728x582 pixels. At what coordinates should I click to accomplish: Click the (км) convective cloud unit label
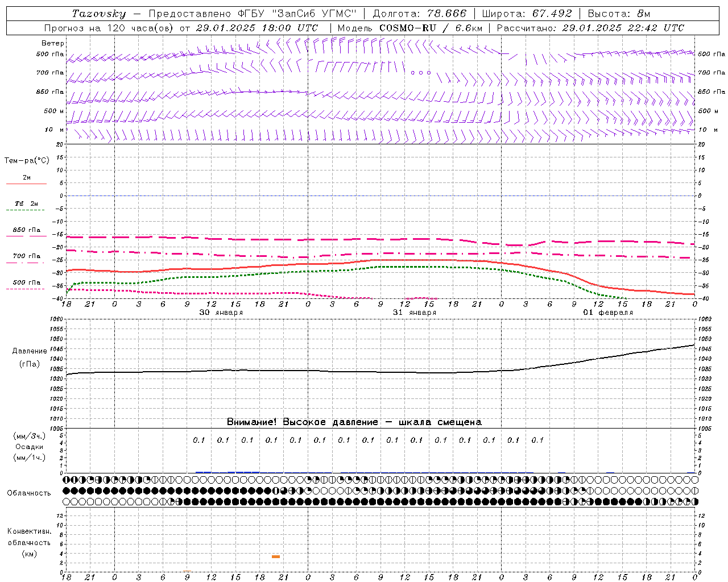[29, 554]
